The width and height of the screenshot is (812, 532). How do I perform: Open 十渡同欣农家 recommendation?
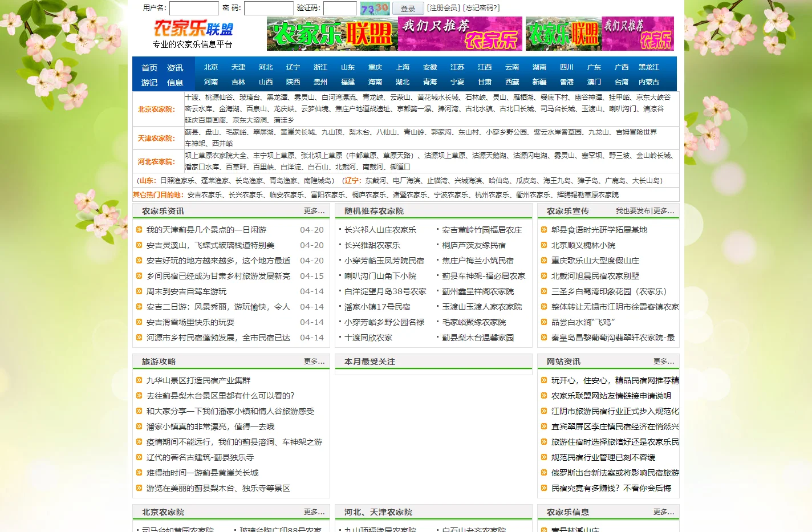tap(368, 338)
